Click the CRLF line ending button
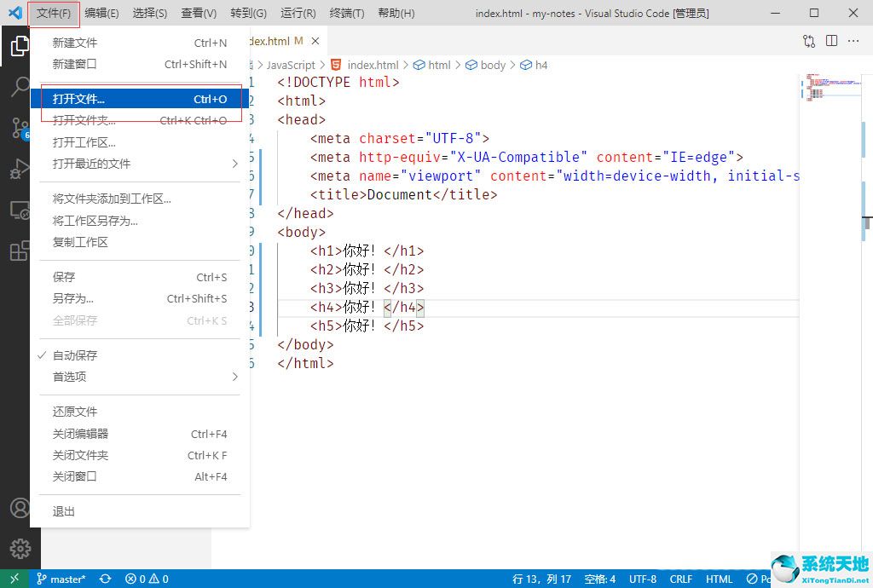 coord(681,579)
